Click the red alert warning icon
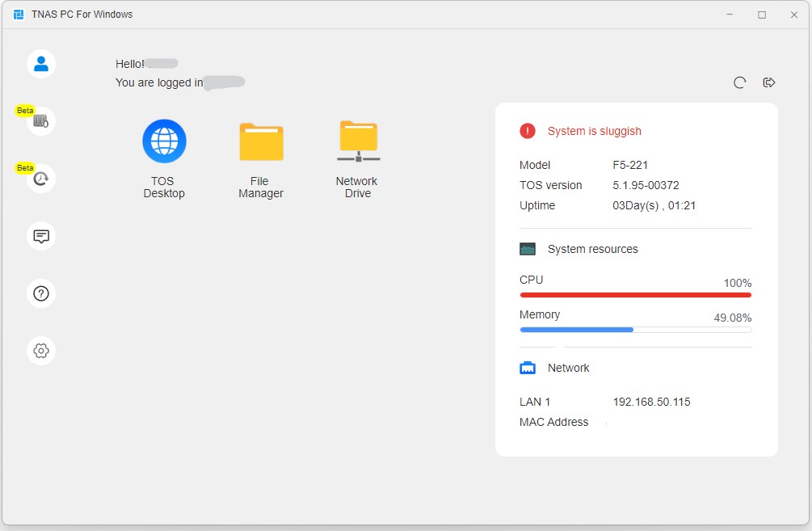The width and height of the screenshot is (812, 531). point(527,131)
